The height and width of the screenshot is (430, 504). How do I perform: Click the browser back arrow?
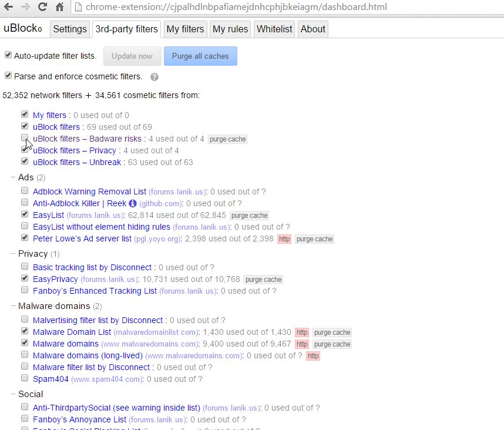(8, 6)
